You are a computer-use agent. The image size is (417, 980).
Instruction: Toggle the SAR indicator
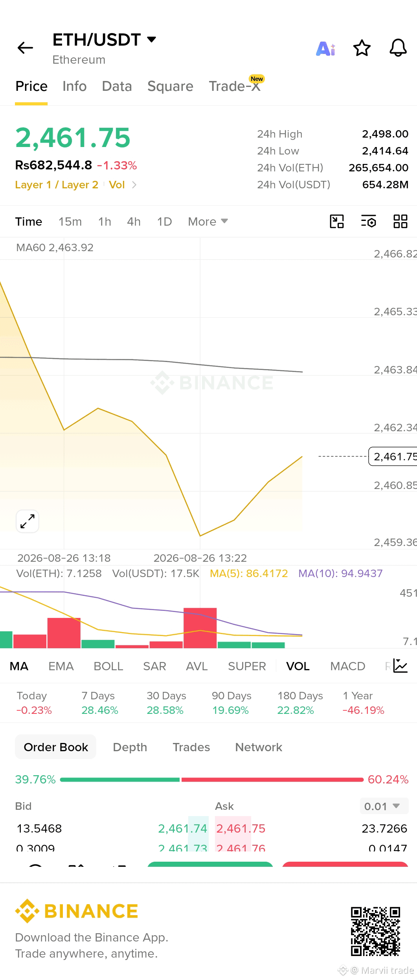pyautogui.click(x=154, y=666)
